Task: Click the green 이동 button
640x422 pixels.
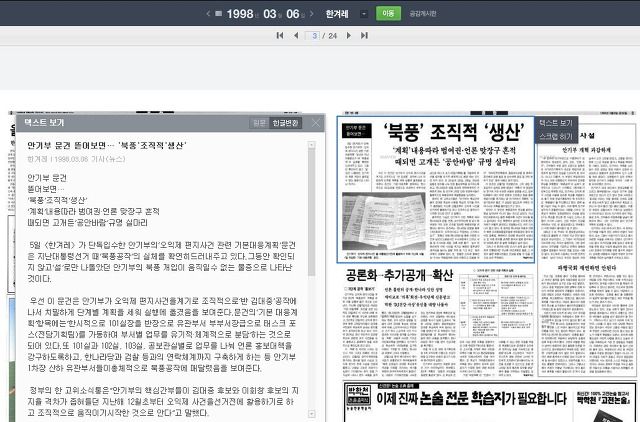Action: (x=388, y=13)
